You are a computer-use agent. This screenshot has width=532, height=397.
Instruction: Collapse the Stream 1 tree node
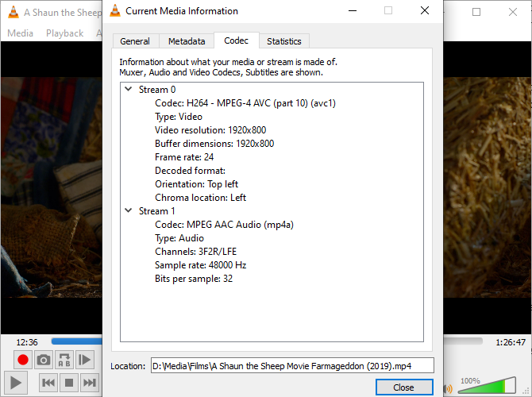pyautogui.click(x=129, y=210)
